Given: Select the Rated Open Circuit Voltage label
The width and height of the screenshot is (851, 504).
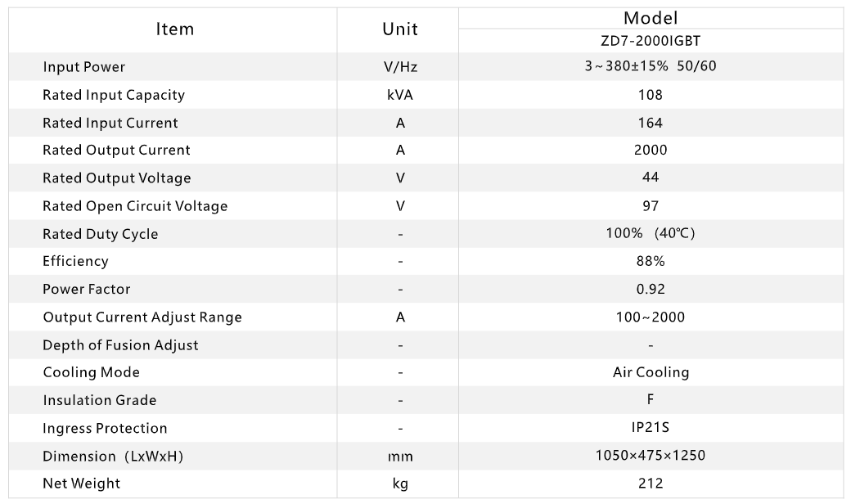Looking at the screenshot, I should (x=135, y=206).
